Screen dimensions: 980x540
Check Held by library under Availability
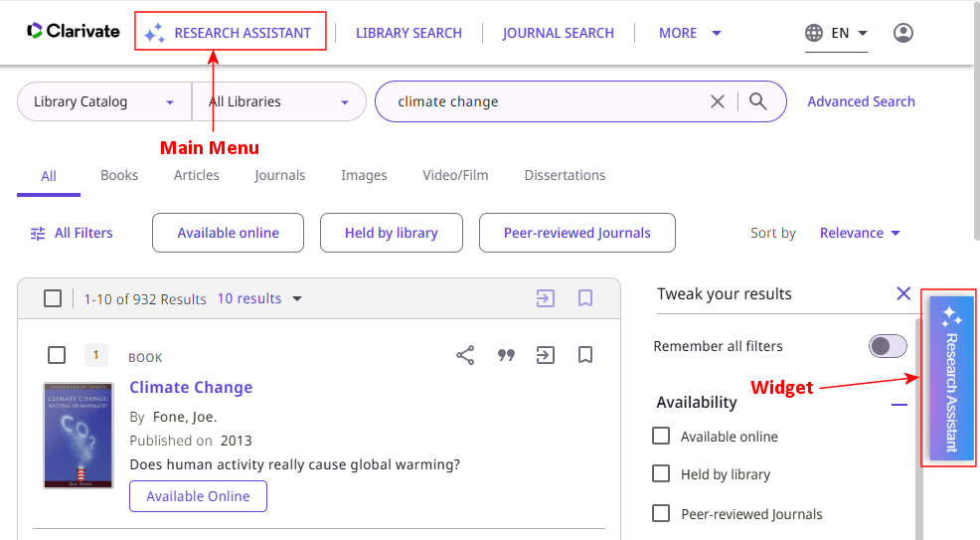[x=661, y=473]
